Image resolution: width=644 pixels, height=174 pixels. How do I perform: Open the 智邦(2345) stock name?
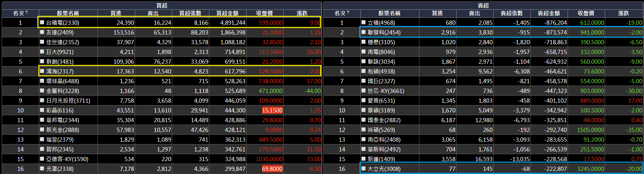[60, 149]
